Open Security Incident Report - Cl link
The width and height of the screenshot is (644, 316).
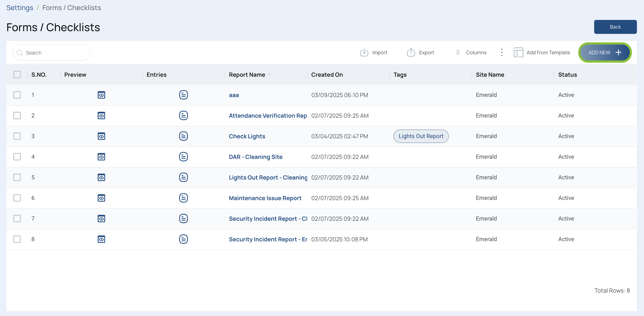tap(268, 219)
